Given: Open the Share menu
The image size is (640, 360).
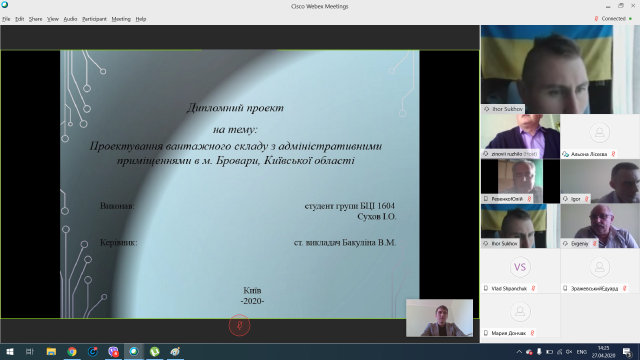Looking at the screenshot, I should click(36, 19).
